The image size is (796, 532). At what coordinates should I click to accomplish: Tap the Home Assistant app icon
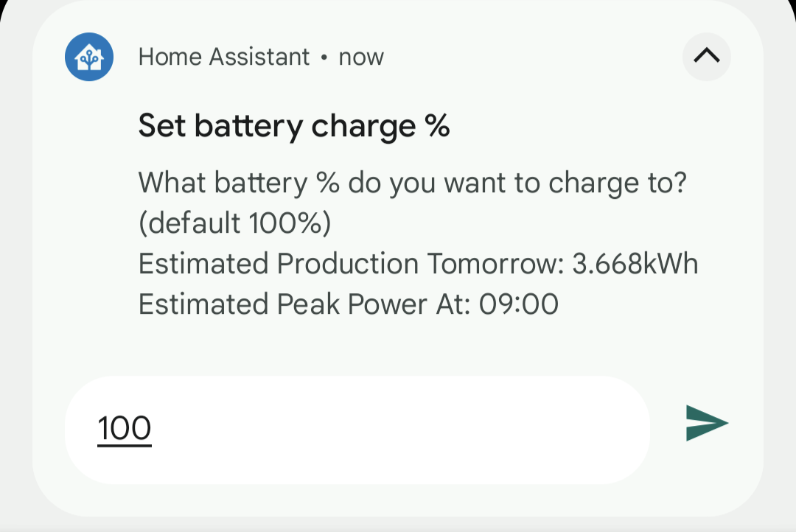click(89, 57)
